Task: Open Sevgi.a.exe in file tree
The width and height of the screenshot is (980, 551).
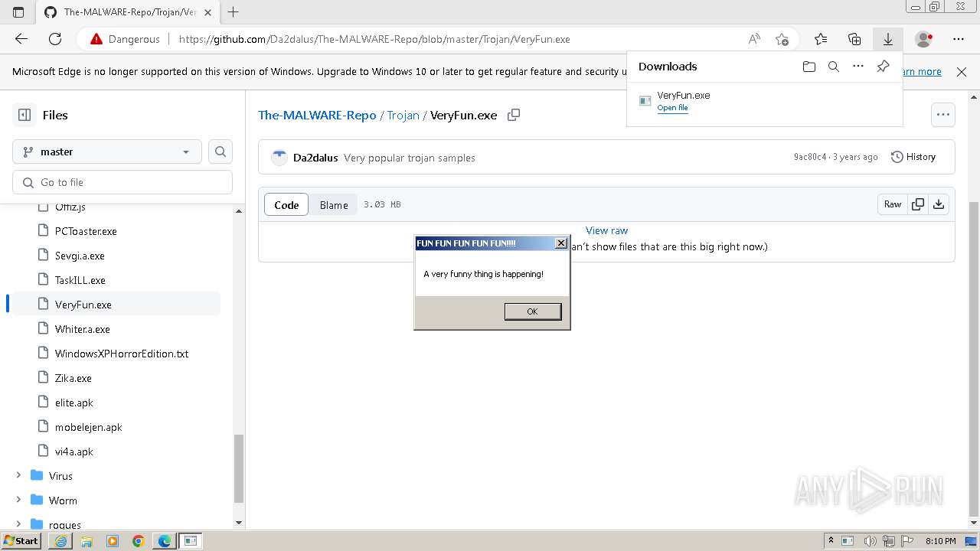Action: 80,256
